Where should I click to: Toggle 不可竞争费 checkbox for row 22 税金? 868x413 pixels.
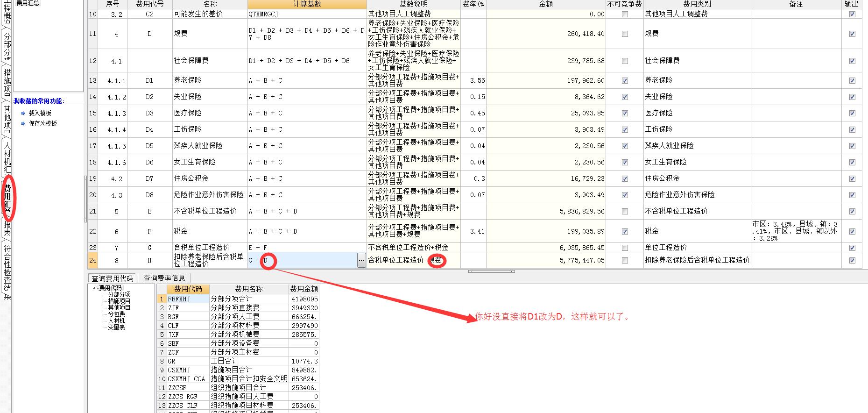(x=625, y=231)
